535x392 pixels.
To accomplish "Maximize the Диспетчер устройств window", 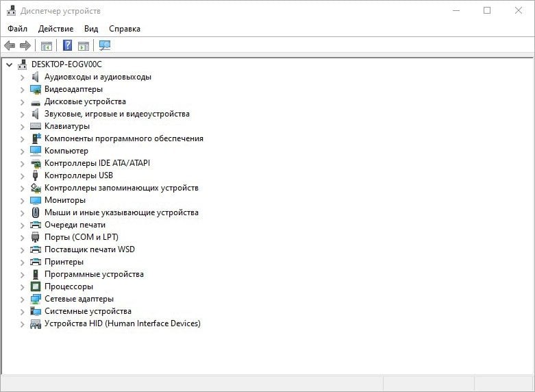I will (x=487, y=10).
